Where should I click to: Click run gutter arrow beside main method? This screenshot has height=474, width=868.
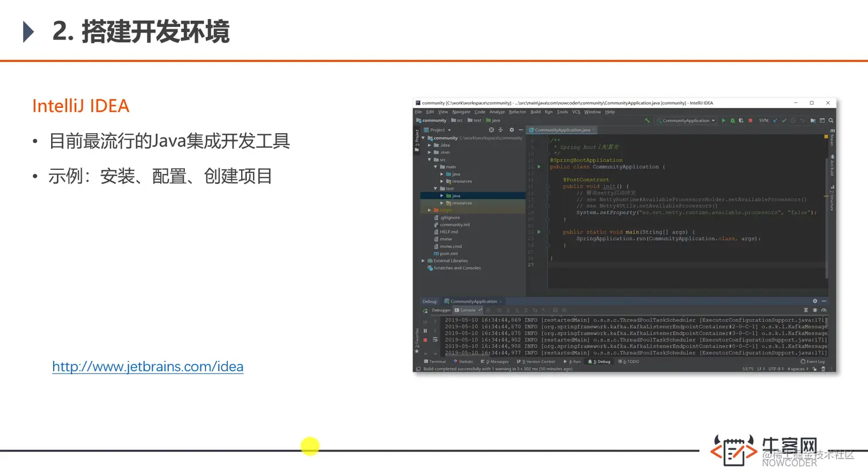click(539, 232)
